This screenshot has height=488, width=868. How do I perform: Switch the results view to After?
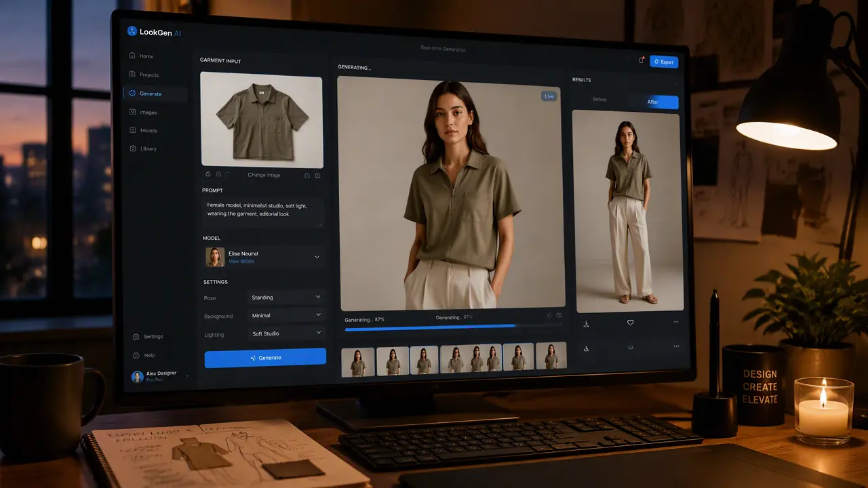[652, 102]
